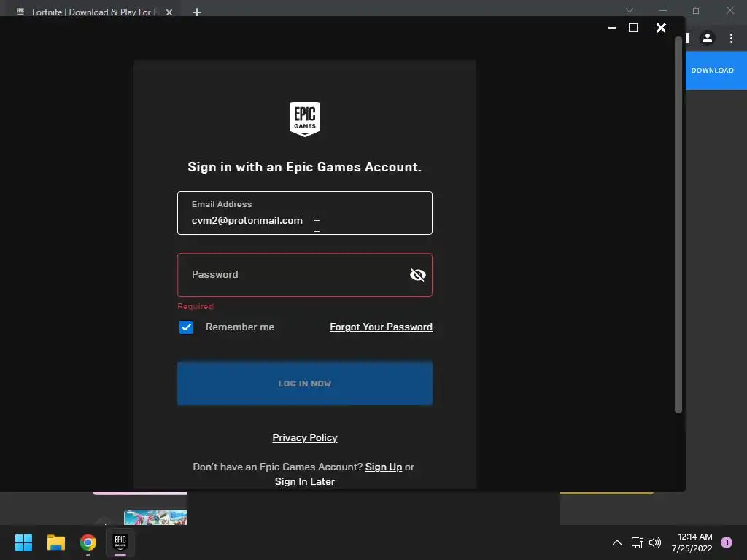The height and width of the screenshot is (560, 747).
Task: Open the Windows Start menu
Action: tap(24, 542)
